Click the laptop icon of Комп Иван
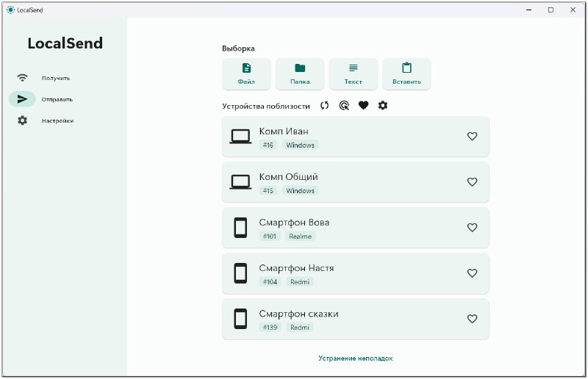The height and width of the screenshot is (379, 588). point(240,137)
